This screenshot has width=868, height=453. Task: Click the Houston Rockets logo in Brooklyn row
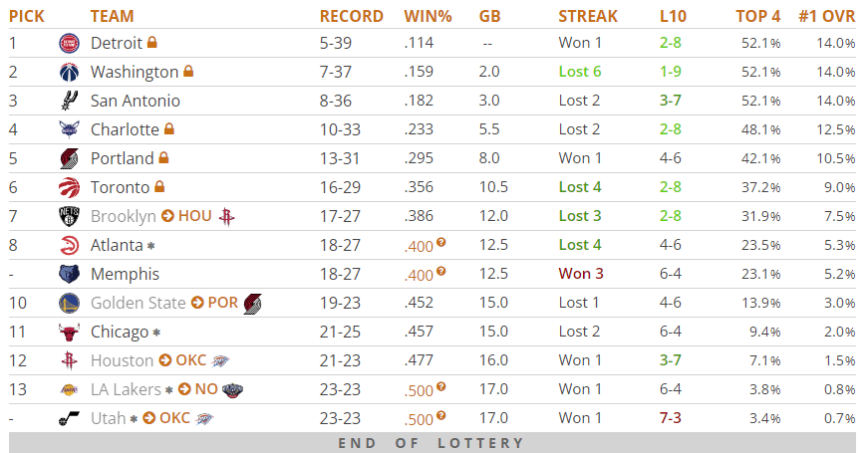[226, 216]
